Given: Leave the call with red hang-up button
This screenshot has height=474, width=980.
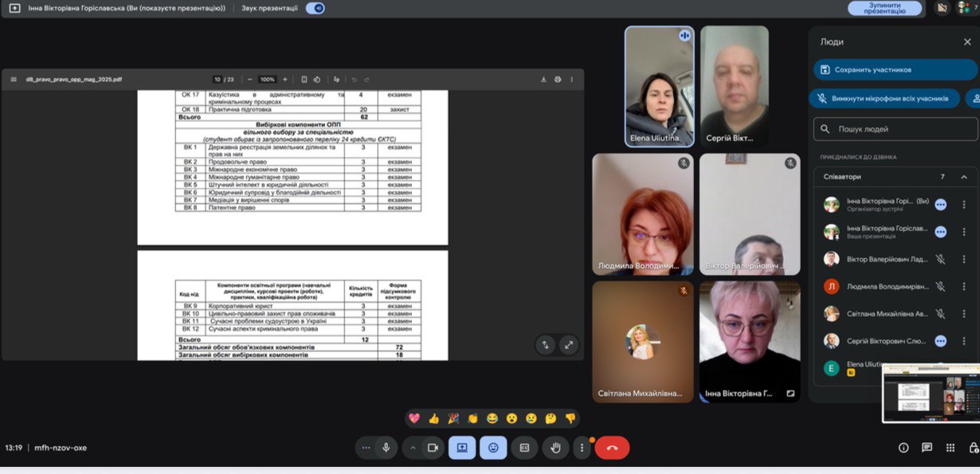Looking at the screenshot, I should [x=612, y=448].
